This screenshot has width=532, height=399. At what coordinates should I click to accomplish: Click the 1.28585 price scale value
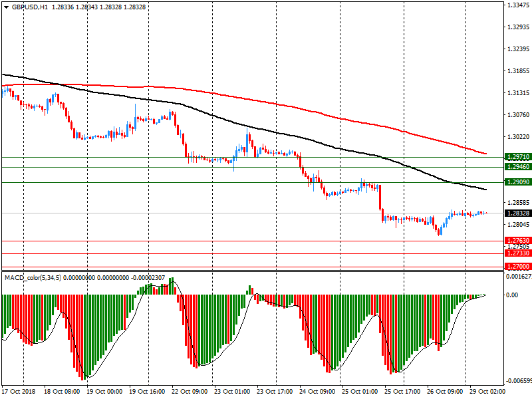coord(519,203)
